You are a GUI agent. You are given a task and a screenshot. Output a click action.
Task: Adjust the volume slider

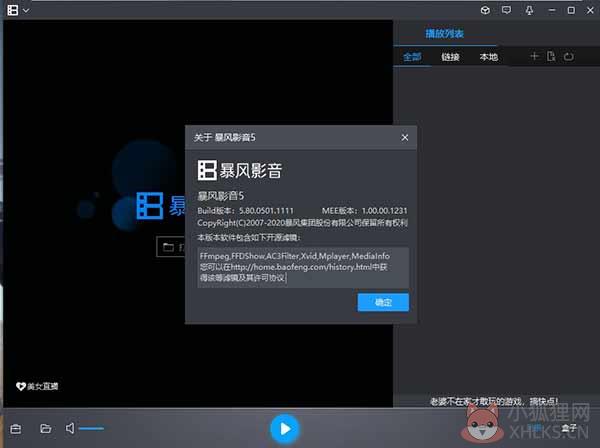click(x=91, y=428)
